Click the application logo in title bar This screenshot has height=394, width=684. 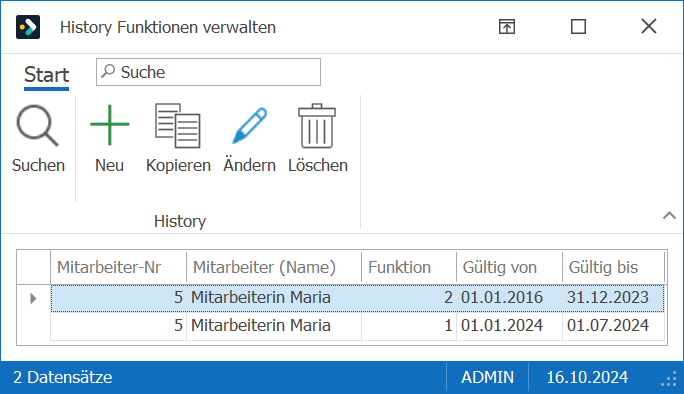[x=28, y=27]
